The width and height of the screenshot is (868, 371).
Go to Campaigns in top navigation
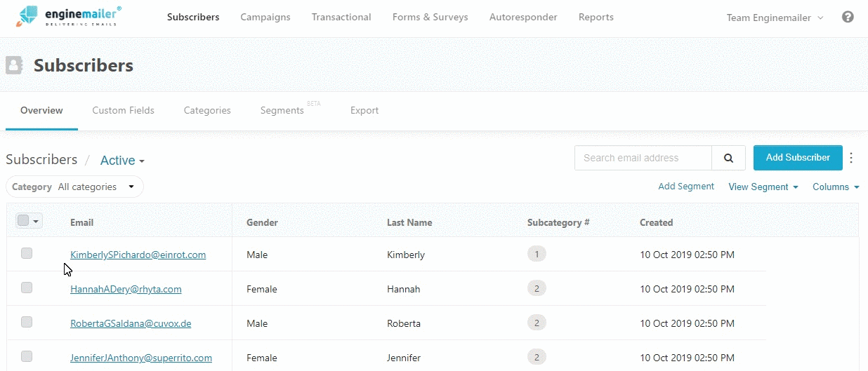[x=265, y=17]
